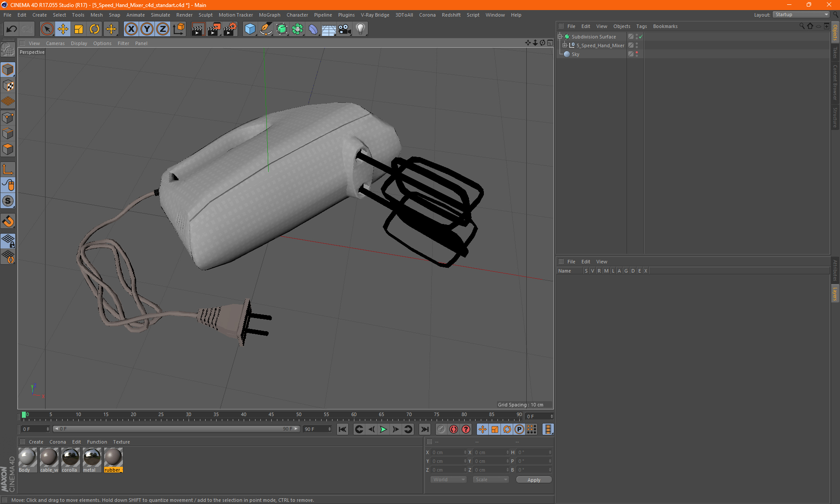Open viewport Display menu
The height and width of the screenshot is (504, 840).
[79, 43]
